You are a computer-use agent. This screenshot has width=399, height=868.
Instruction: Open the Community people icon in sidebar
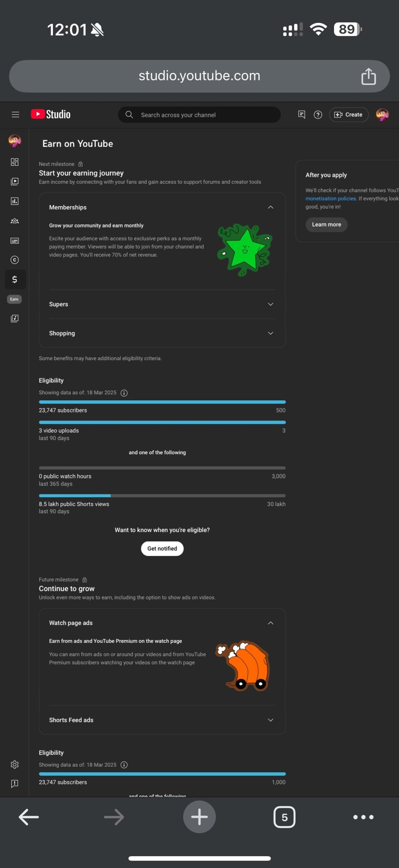(x=15, y=221)
